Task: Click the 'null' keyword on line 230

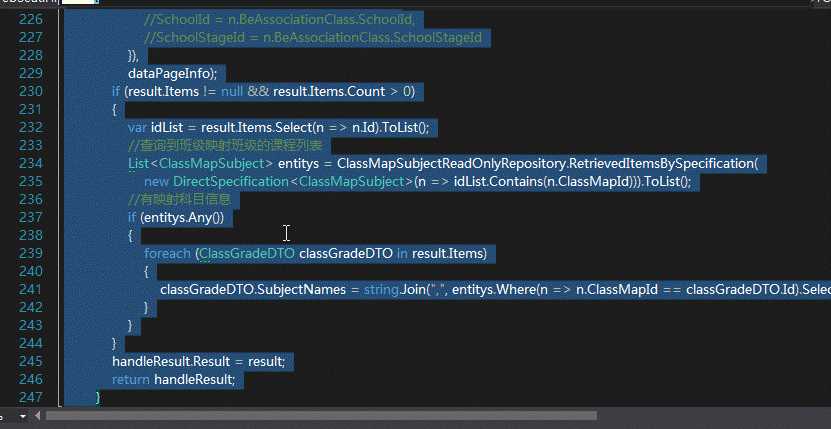Action: click(x=232, y=91)
